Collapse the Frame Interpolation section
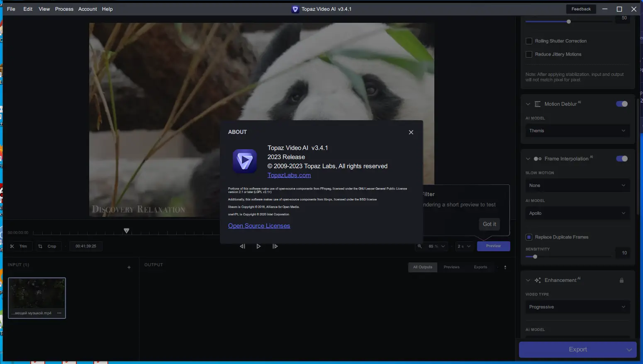This screenshot has width=643, height=364. pyautogui.click(x=528, y=159)
